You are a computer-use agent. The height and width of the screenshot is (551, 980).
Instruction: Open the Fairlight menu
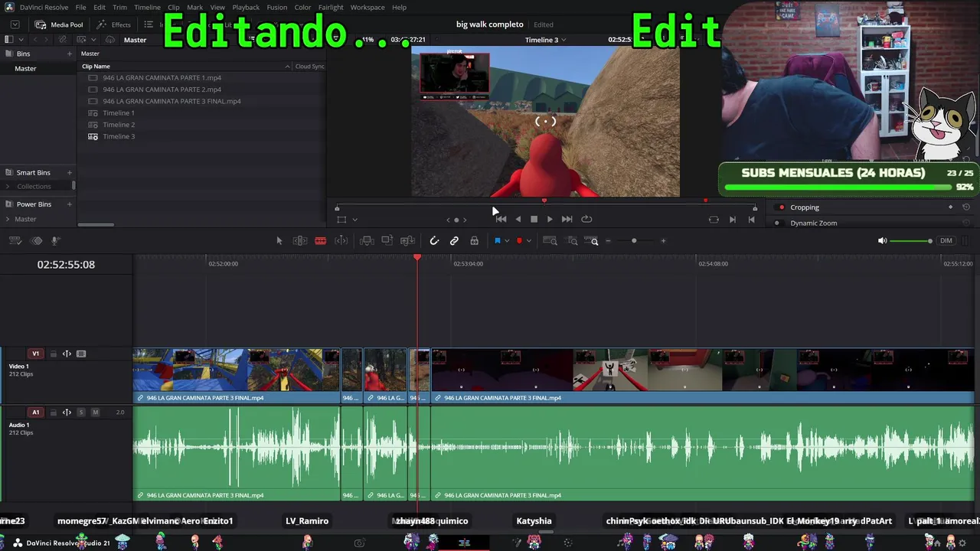[x=331, y=7]
